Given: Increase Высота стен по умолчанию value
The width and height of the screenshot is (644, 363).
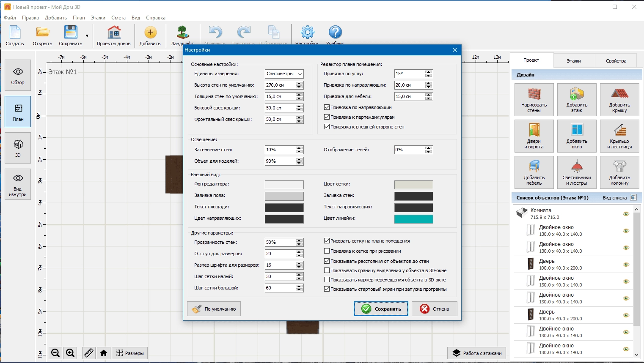Looking at the screenshot, I should [300, 83].
